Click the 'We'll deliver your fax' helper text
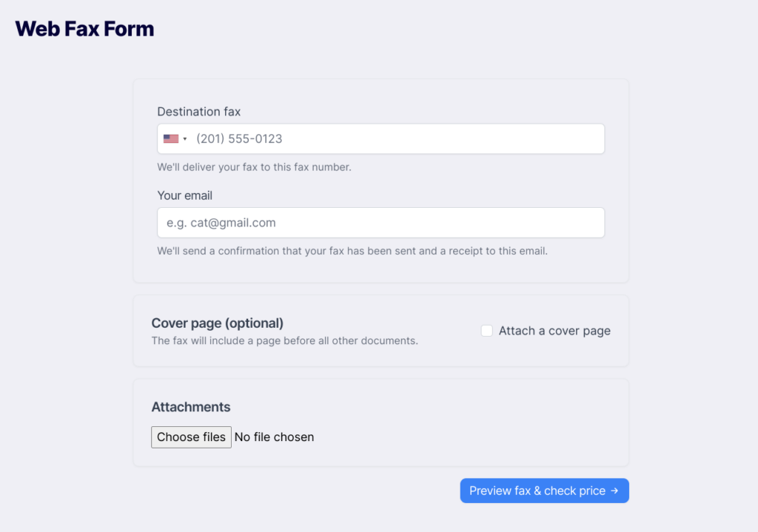 point(255,167)
